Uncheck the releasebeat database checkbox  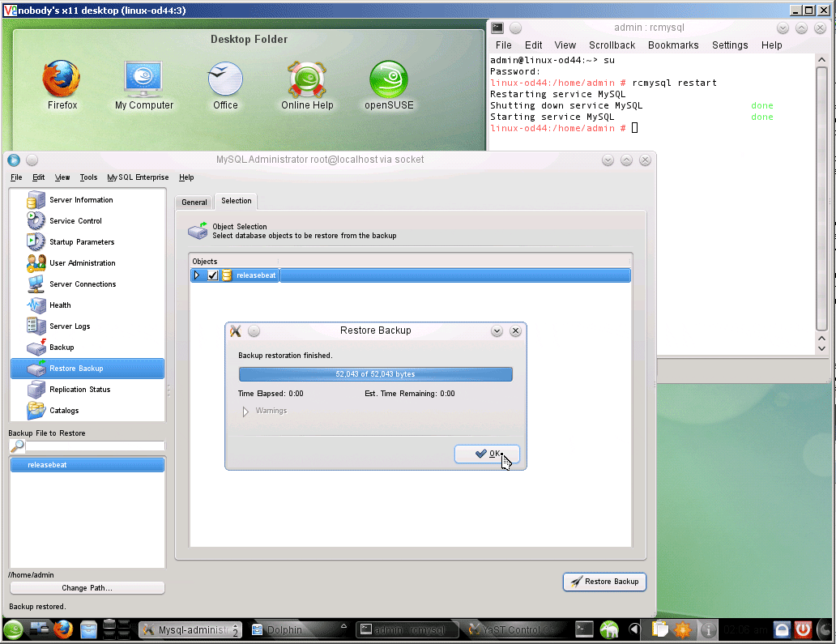coord(212,275)
